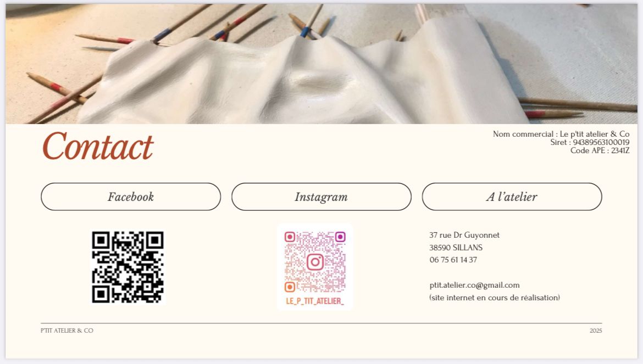Click top-left finder square of Facebook QR
This screenshot has height=364, width=643.
[101, 240]
